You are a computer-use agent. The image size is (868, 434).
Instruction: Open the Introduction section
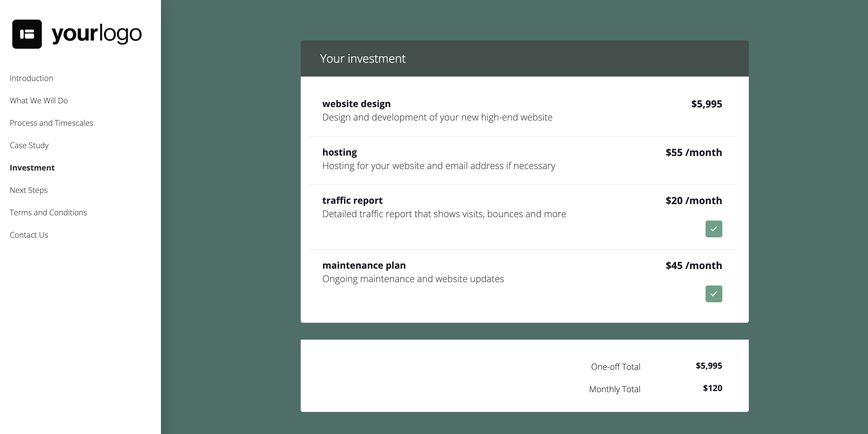pyautogui.click(x=31, y=78)
